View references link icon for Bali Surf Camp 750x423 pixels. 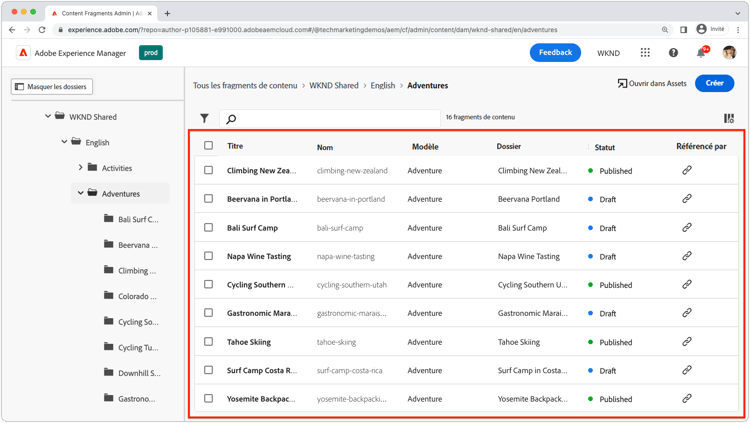(687, 227)
